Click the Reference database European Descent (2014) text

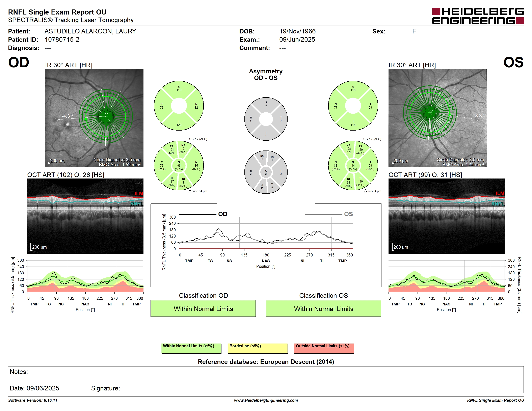pos(266,362)
